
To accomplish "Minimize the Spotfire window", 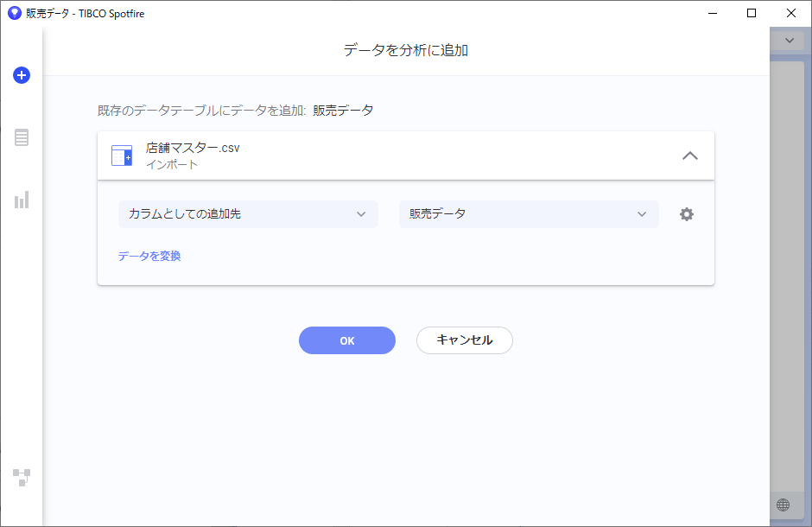I will tap(713, 14).
